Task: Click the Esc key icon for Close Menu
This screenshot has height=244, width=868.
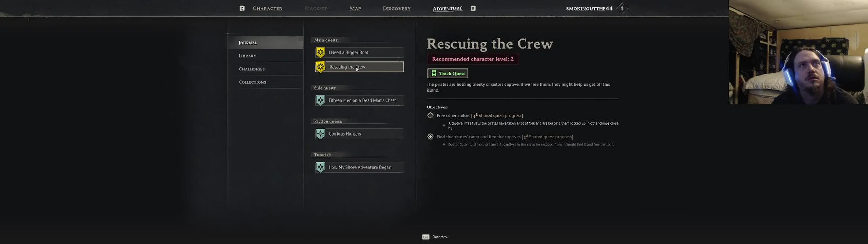Action: coord(426,237)
